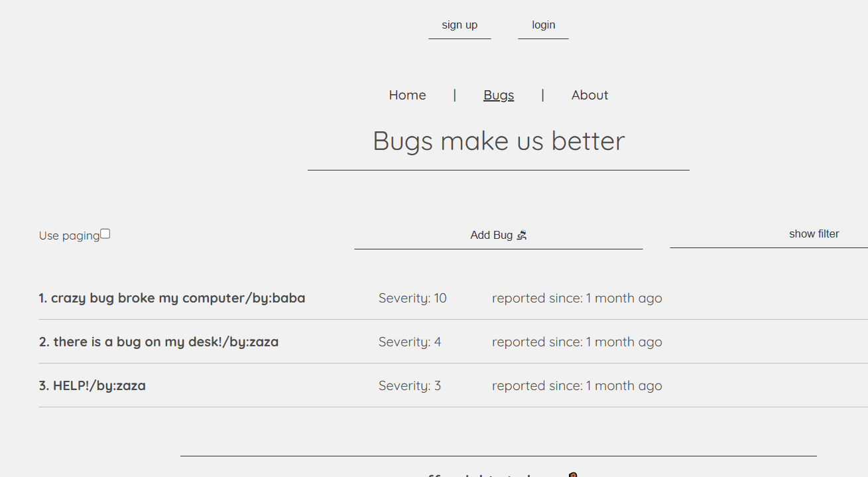Click author name zaza on second bug

click(263, 342)
